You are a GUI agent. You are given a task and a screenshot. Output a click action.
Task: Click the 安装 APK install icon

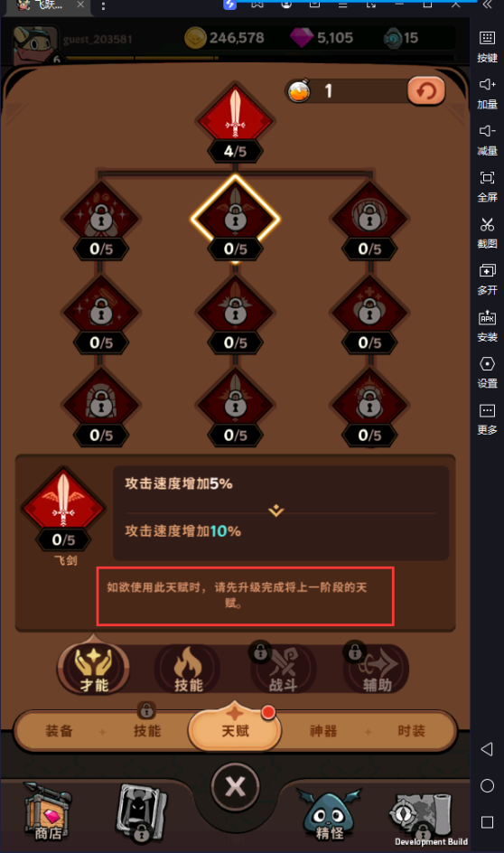[487, 324]
